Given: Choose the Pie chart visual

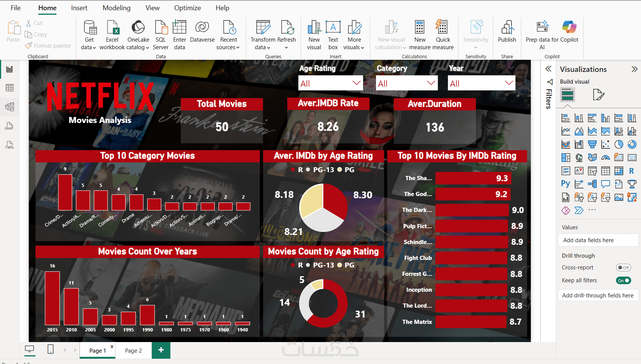Looking at the screenshot, I should click(x=619, y=145).
